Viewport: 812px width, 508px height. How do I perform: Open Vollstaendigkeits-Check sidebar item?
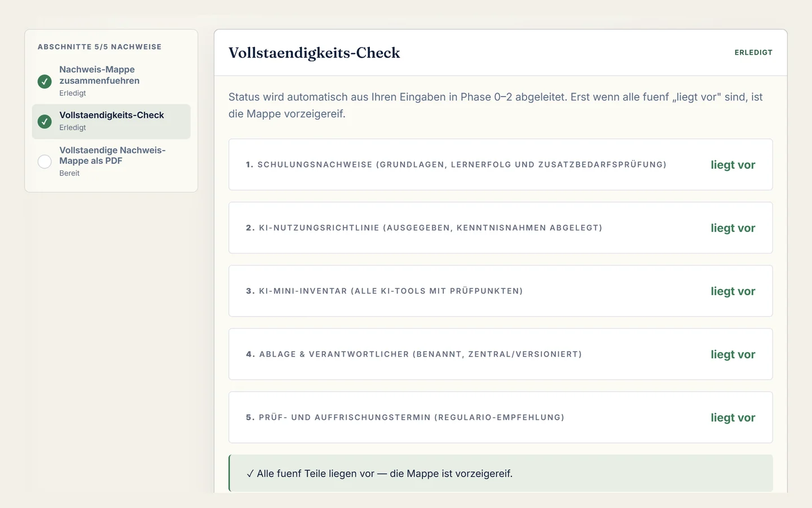111,121
